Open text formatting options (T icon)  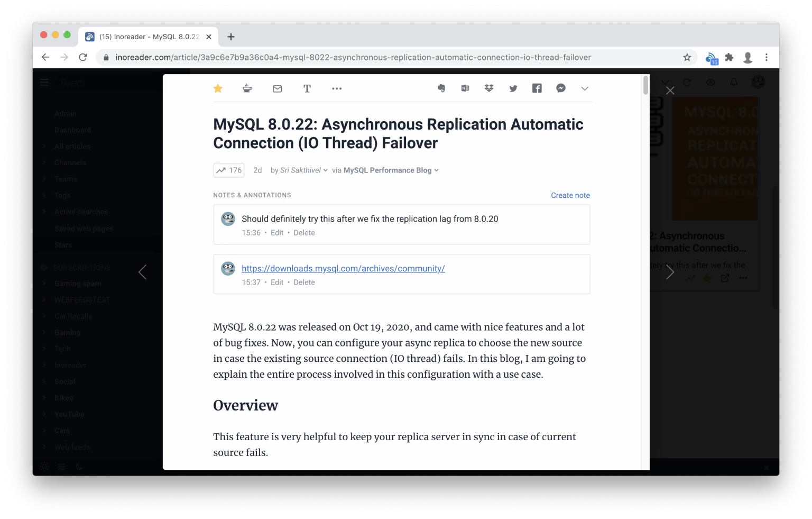click(307, 88)
